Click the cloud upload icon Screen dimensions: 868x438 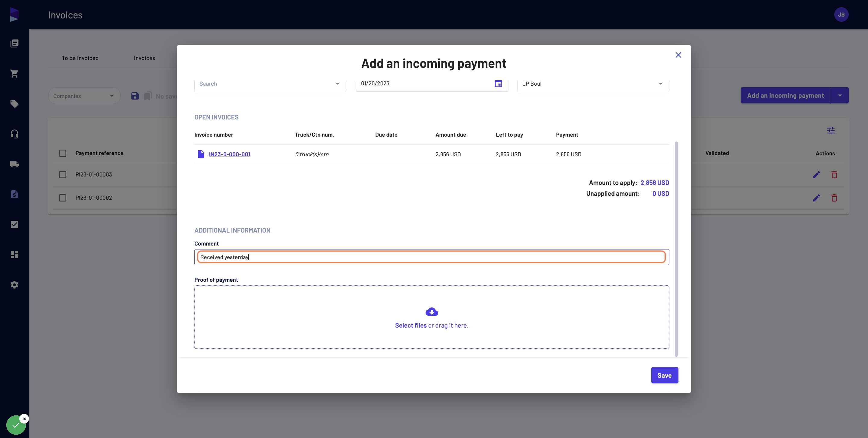pyautogui.click(x=432, y=312)
